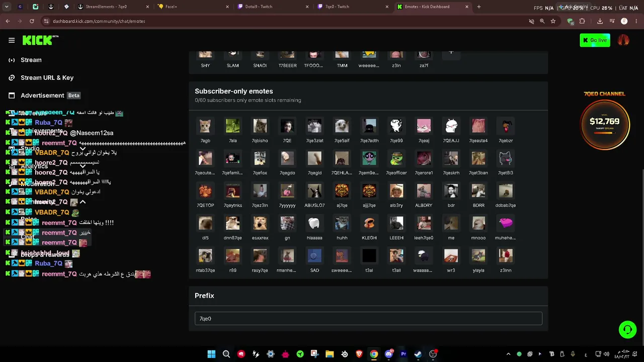
Task: Bookmark this page with the star icon
Action: tap(553, 21)
